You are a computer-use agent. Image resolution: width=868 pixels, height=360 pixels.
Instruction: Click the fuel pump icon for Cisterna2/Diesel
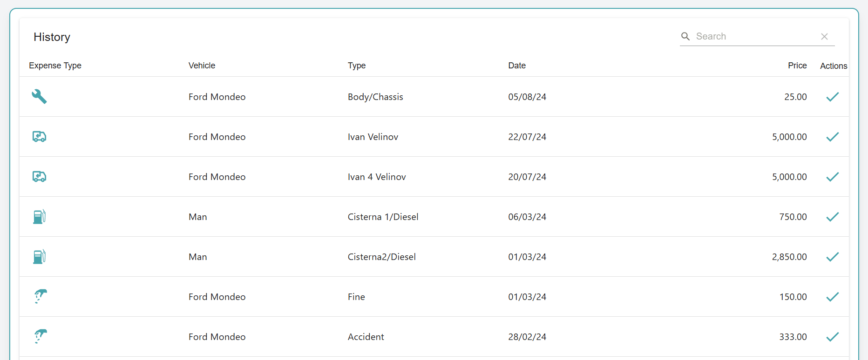click(x=39, y=257)
